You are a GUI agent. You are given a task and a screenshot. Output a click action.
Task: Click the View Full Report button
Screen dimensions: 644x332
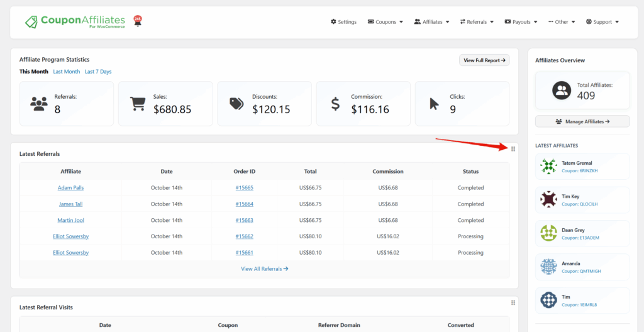tap(484, 60)
